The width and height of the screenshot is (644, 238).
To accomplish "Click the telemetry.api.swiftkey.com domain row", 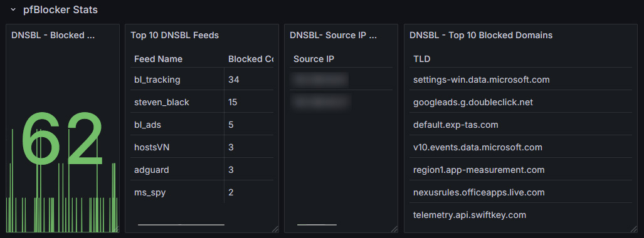I will tap(521, 215).
